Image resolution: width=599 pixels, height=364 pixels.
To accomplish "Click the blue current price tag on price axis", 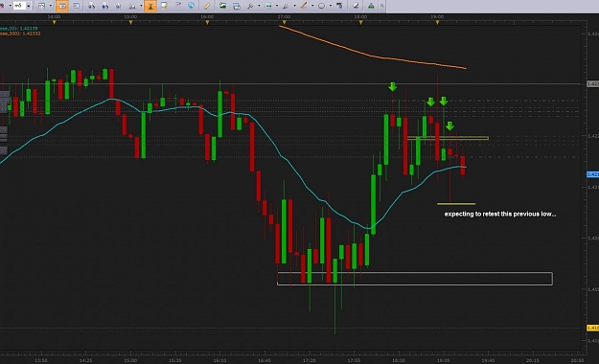I will [593, 174].
